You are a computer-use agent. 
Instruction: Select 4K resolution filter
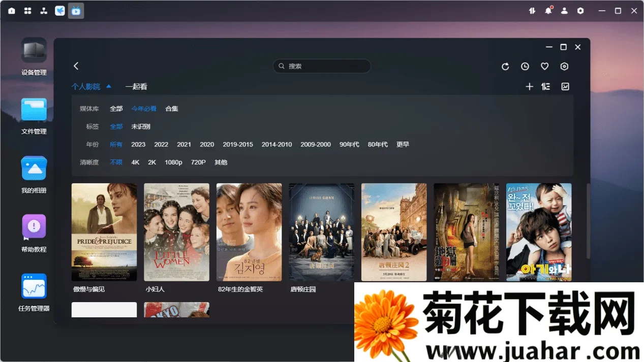(x=135, y=162)
